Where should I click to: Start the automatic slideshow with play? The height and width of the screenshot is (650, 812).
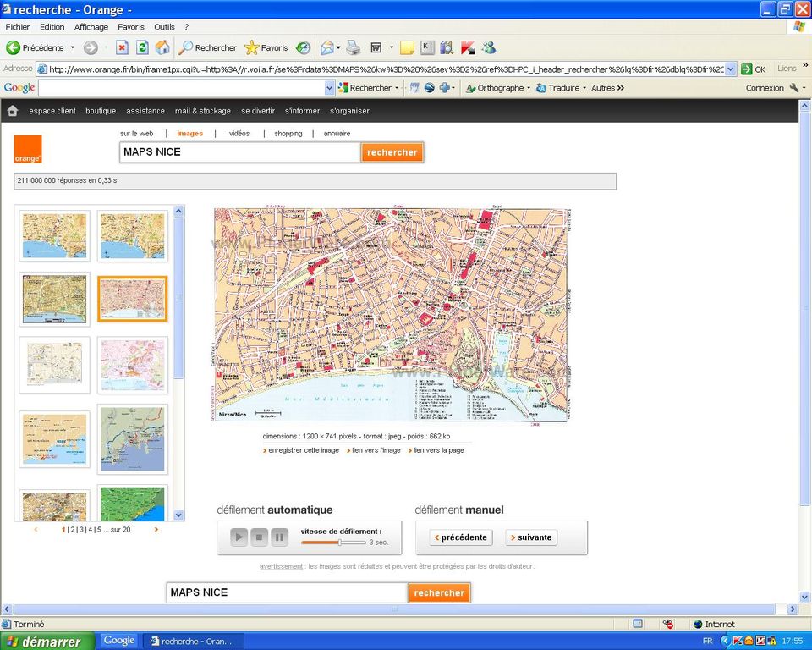239,537
